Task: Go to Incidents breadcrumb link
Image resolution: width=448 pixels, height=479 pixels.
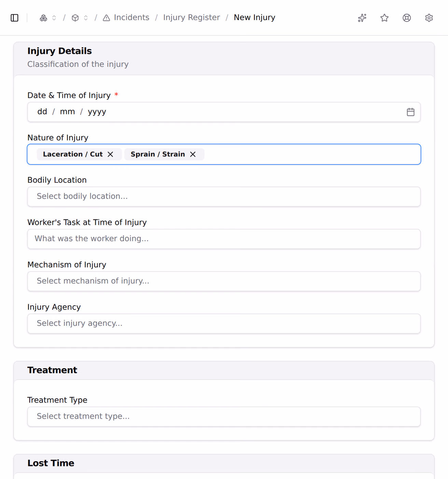Action: (131, 17)
